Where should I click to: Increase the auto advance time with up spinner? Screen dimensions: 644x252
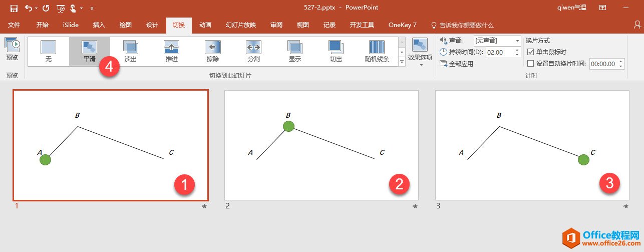pyautogui.click(x=621, y=62)
